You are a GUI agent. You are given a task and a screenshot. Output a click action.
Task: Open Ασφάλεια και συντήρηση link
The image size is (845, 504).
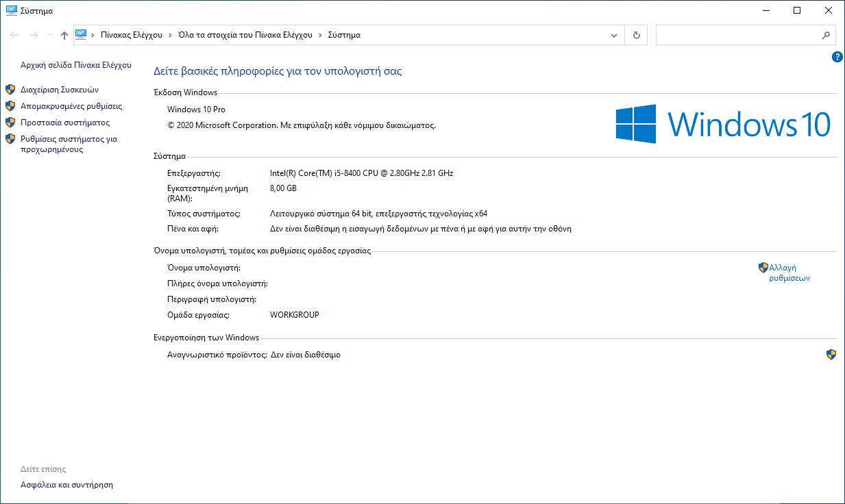coord(66,485)
